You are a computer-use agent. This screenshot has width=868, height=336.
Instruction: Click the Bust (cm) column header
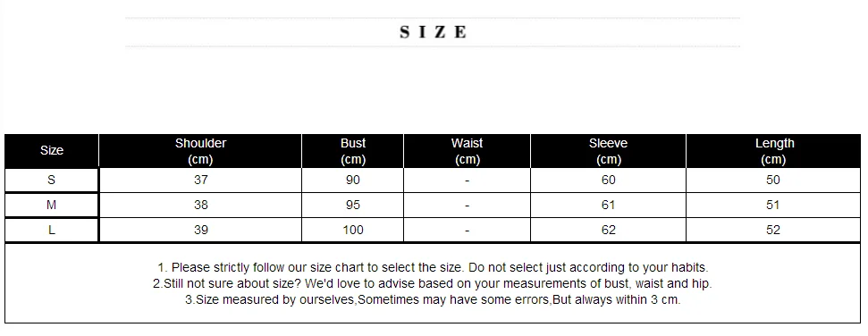point(353,151)
